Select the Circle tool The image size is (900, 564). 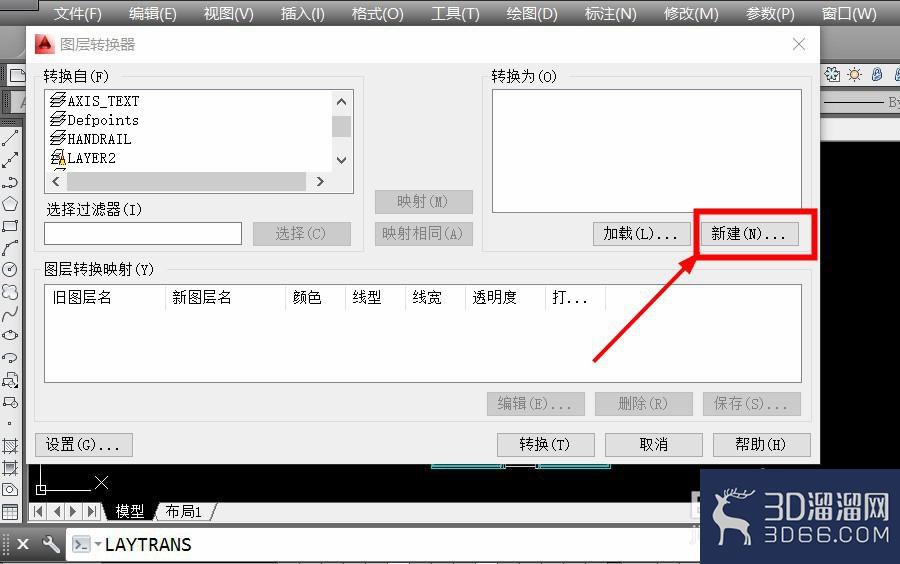(10, 269)
